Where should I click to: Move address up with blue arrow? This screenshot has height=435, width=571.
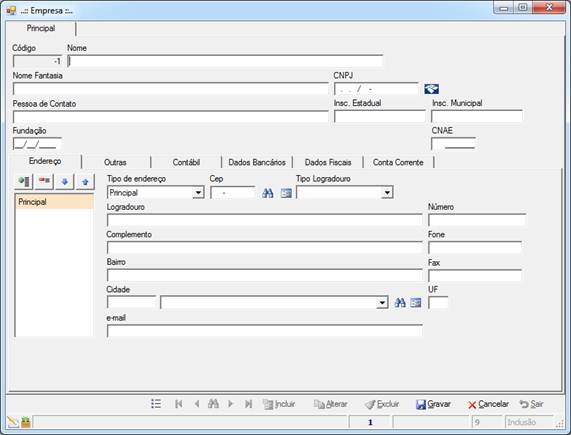click(85, 181)
